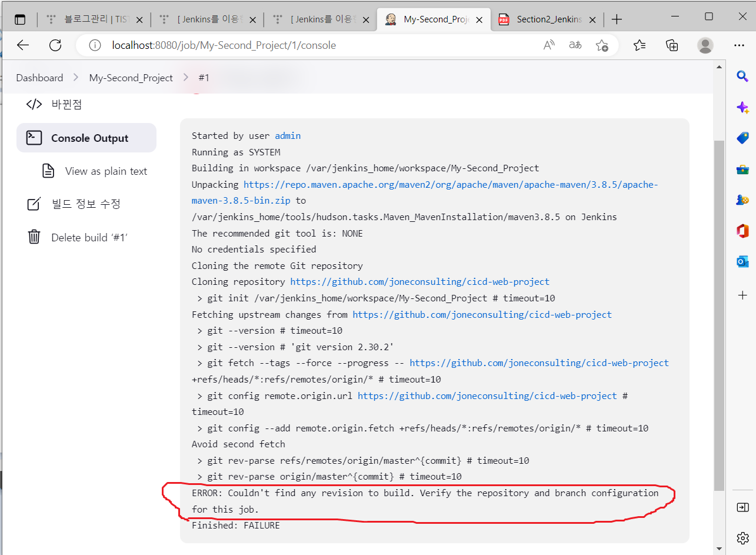Select 'ERROR: Couldn't find any revision' line
Screen dimensions: 756x555
pyautogui.click(x=425, y=501)
